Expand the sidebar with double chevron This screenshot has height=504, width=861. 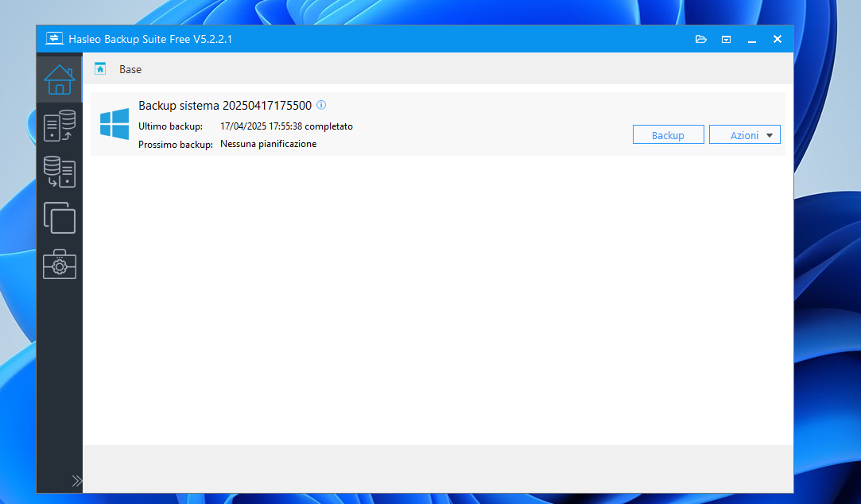[77, 481]
